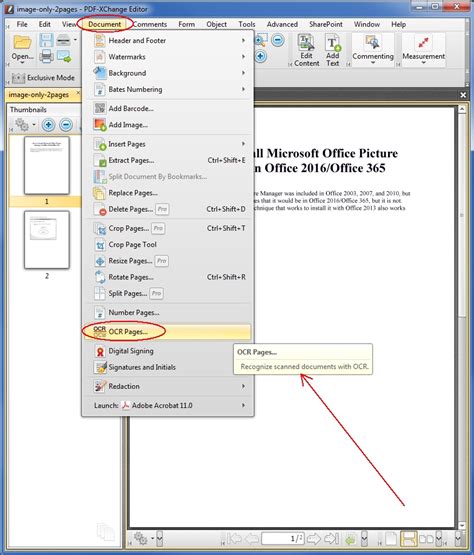Open the Document menu
This screenshot has width=474, height=555.
point(104,24)
